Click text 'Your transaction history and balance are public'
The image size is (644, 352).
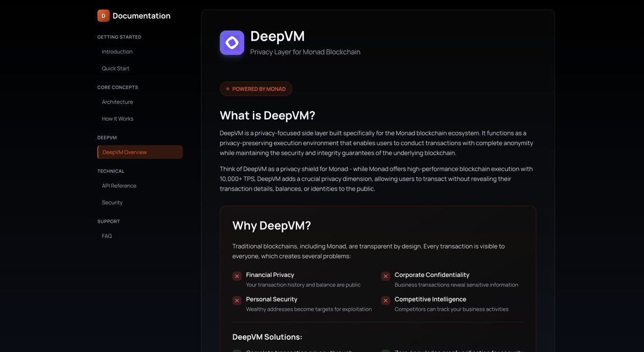tap(303, 285)
